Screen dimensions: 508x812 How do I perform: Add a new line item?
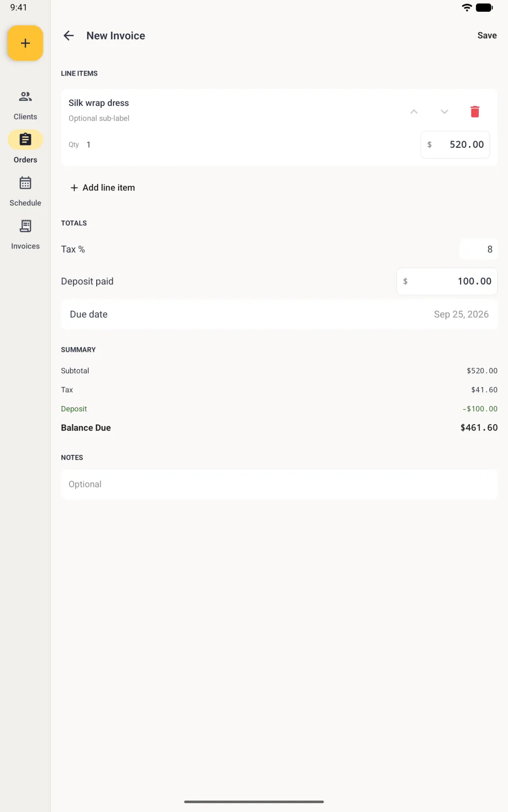pos(103,188)
